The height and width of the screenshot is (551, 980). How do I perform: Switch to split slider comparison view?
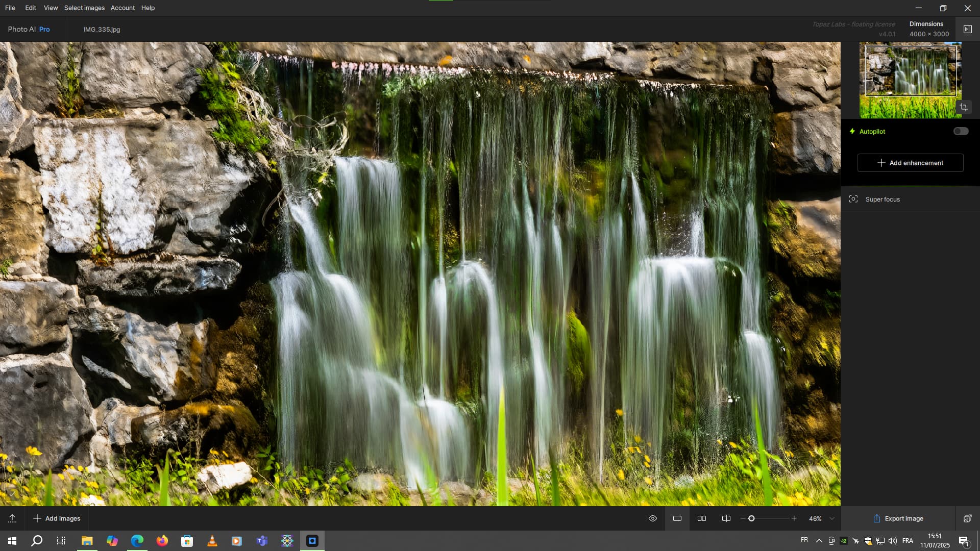726,518
